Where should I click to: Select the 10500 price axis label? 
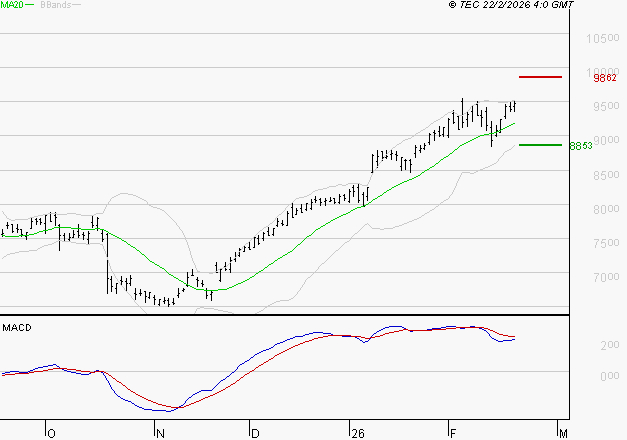point(603,38)
